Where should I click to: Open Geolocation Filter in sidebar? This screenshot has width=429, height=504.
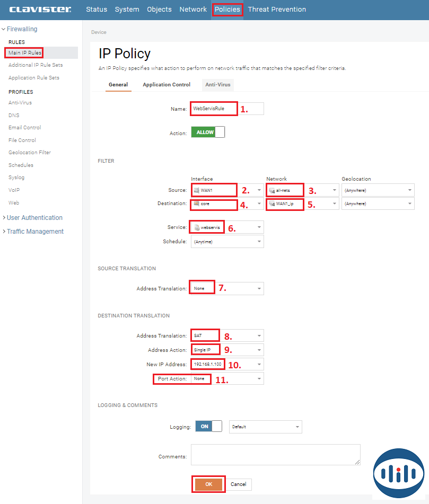coord(30,153)
